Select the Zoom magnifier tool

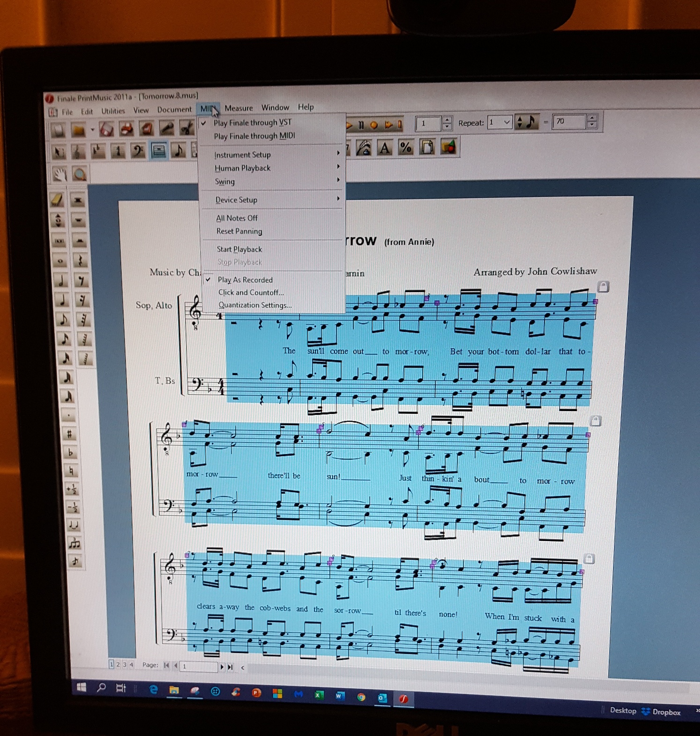80,174
